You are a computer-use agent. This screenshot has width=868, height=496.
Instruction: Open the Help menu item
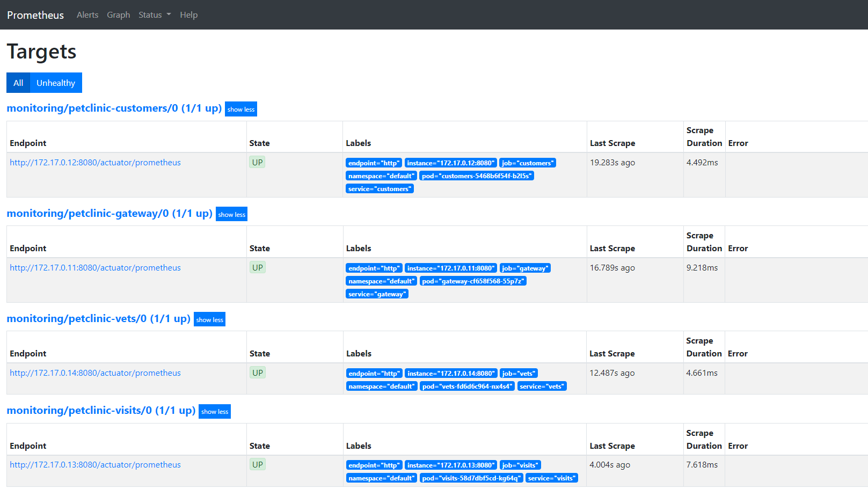coord(189,15)
